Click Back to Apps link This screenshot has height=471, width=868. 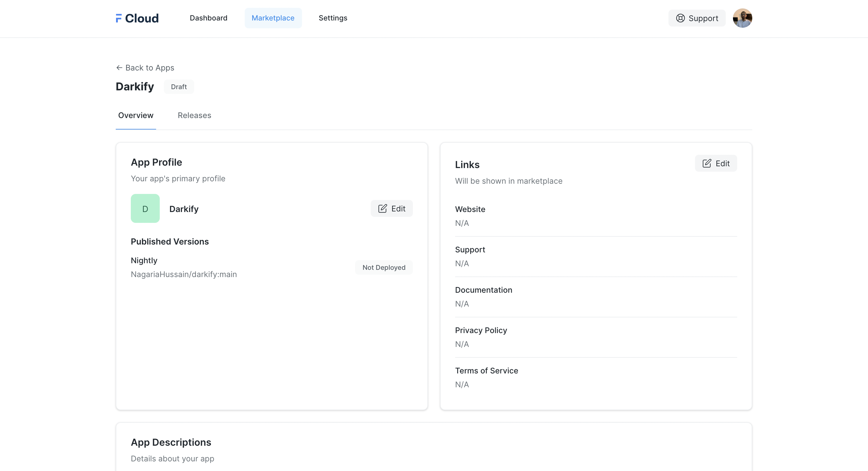click(145, 67)
